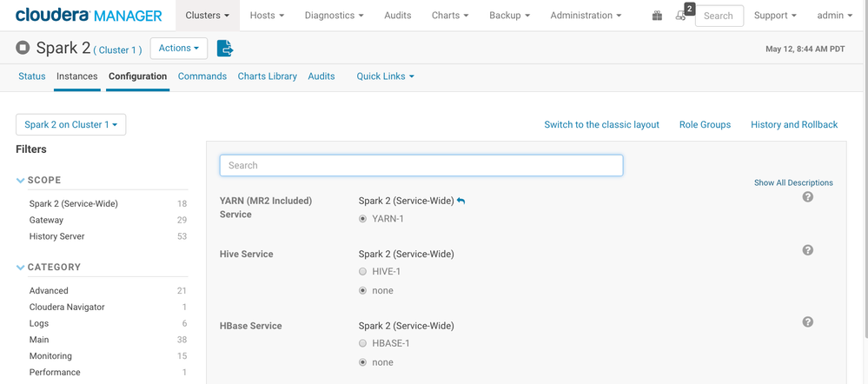
Task: Show help for HBase Service setting
Action: tap(807, 321)
